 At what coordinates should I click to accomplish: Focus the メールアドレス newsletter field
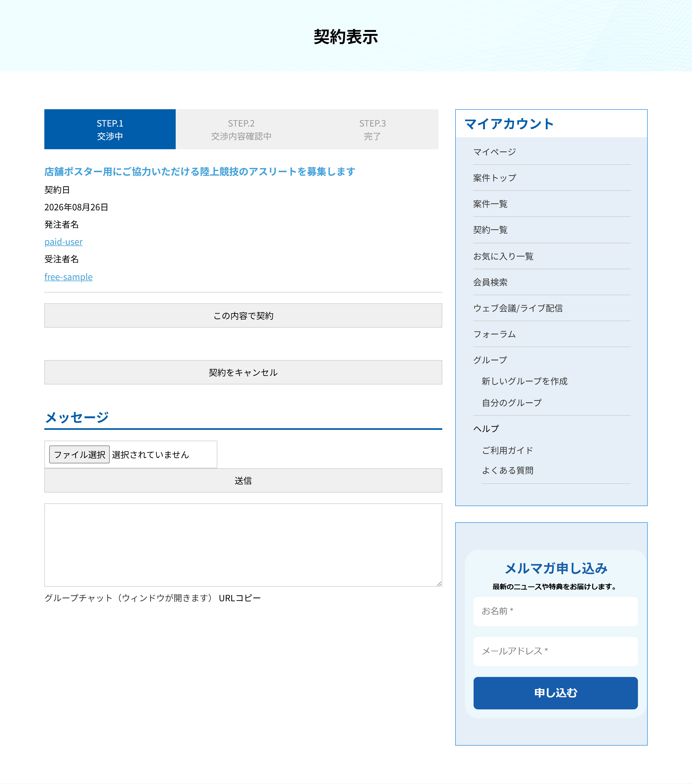[555, 651]
